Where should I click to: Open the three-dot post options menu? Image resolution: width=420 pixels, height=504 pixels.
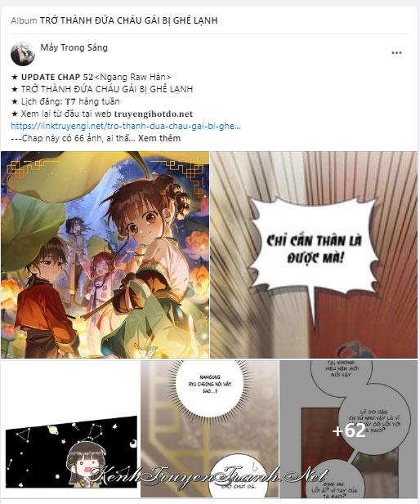tap(396, 53)
